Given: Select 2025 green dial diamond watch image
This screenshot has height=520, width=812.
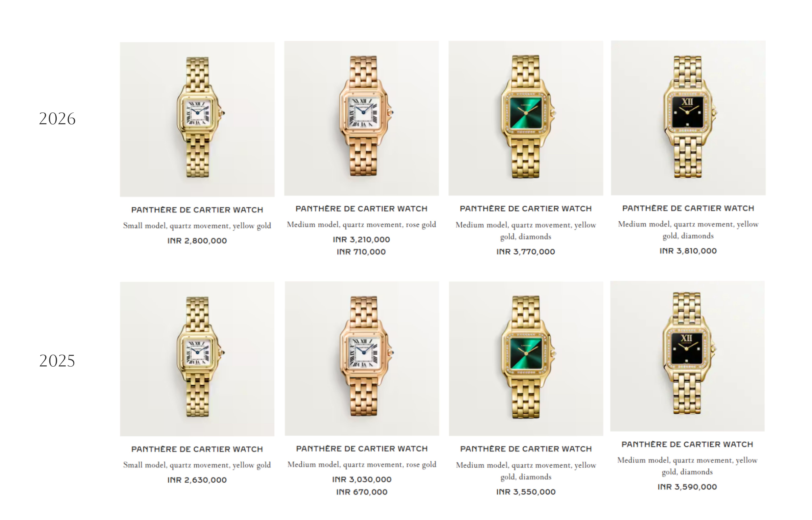Looking at the screenshot, I should coord(526,359).
